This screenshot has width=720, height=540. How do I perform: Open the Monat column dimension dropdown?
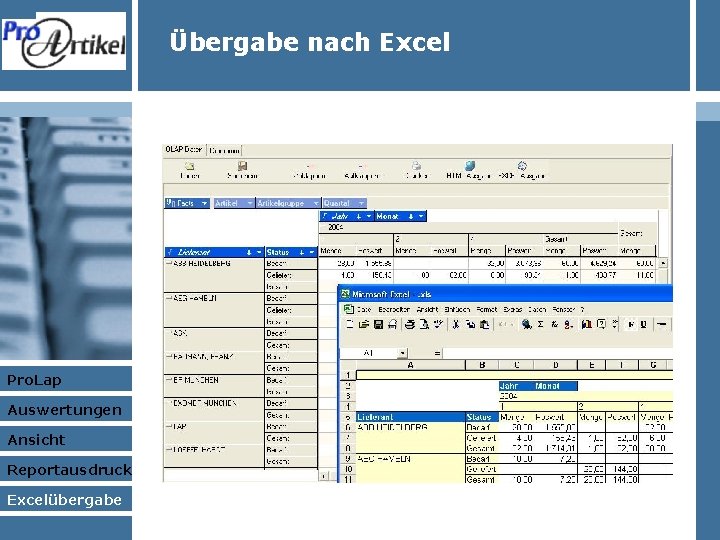(x=421, y=216)
